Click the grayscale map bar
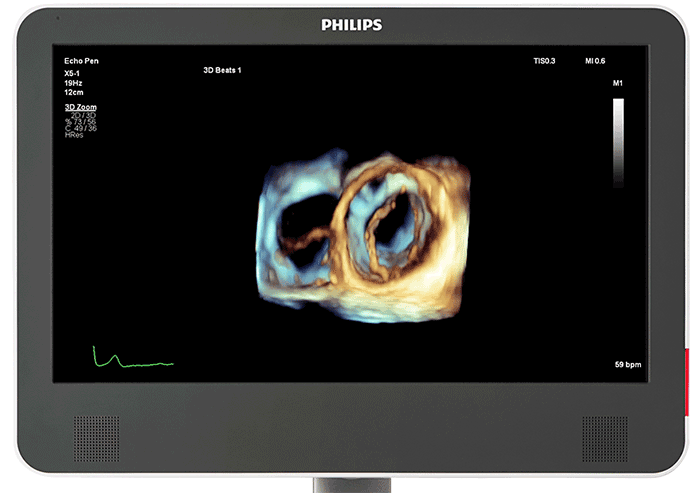This screenshot has width=700, height=500. (x=618, y=141)
